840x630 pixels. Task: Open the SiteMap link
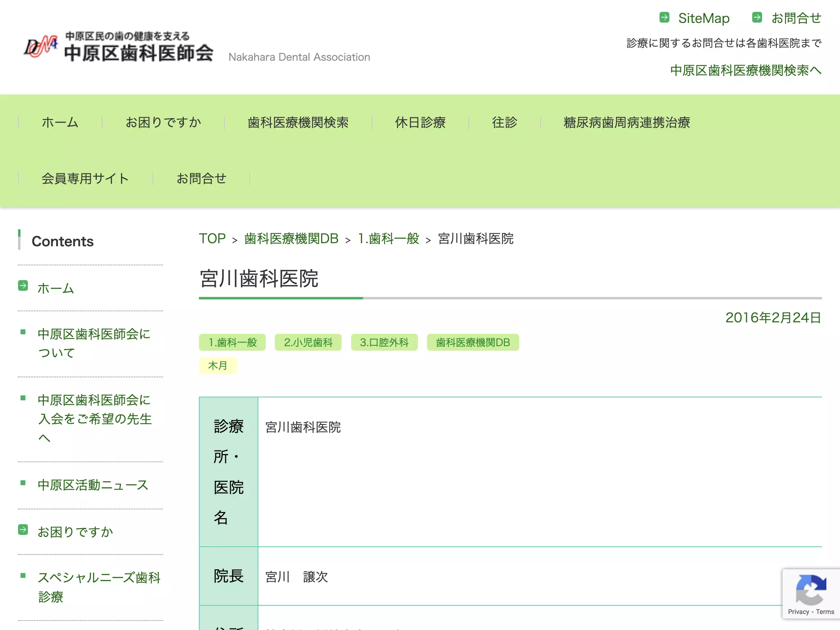(704, 18)
